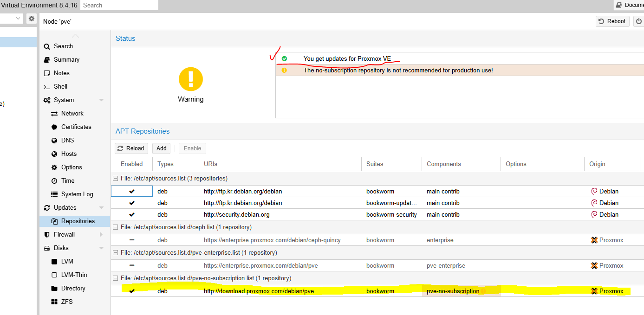Click the Summary book icon

pos(46,59)
